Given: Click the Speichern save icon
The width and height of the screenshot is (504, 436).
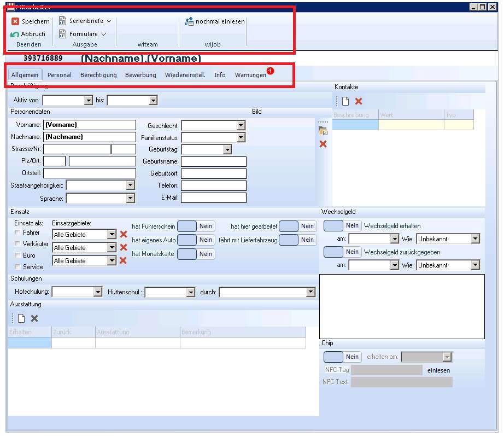Looking at the screenshot, I should pyautogui.click(x=15, y=21).
